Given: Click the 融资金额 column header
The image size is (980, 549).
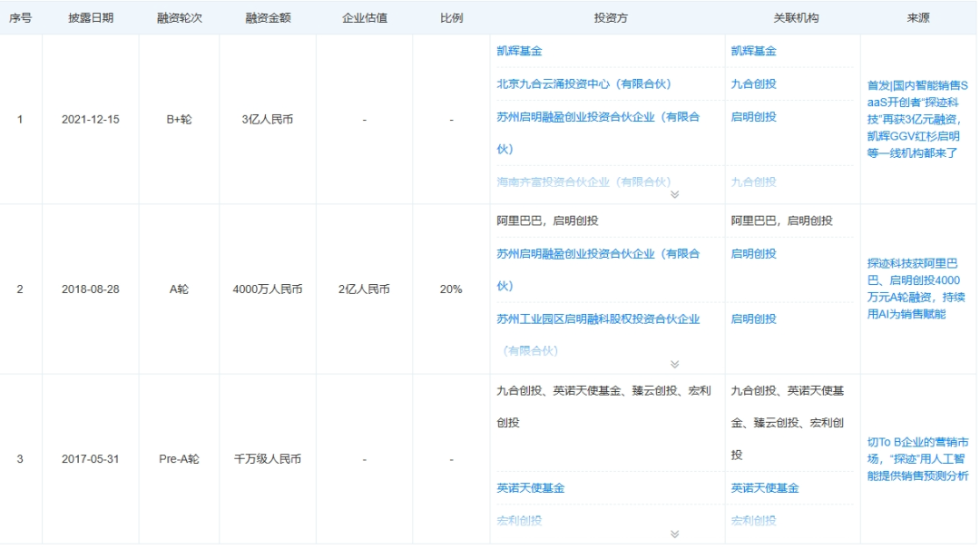Looking at the screenshot, I should click(268, 18).
